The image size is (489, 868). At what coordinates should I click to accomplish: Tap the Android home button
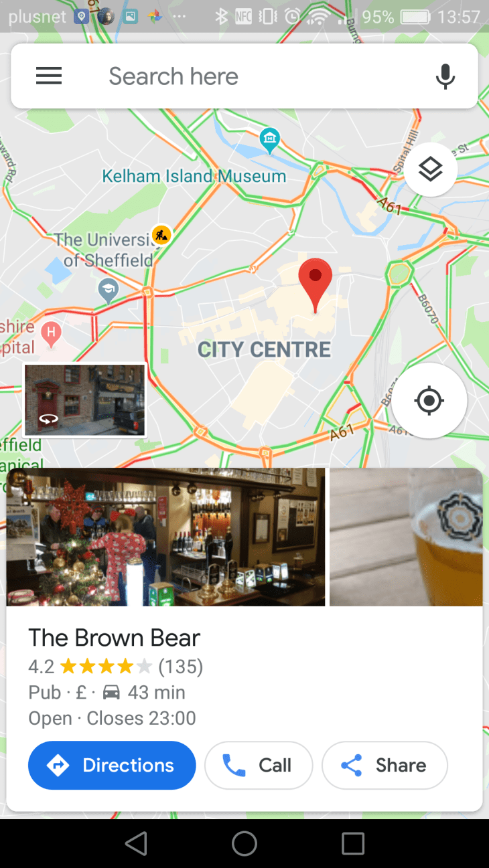coord(244,843)
